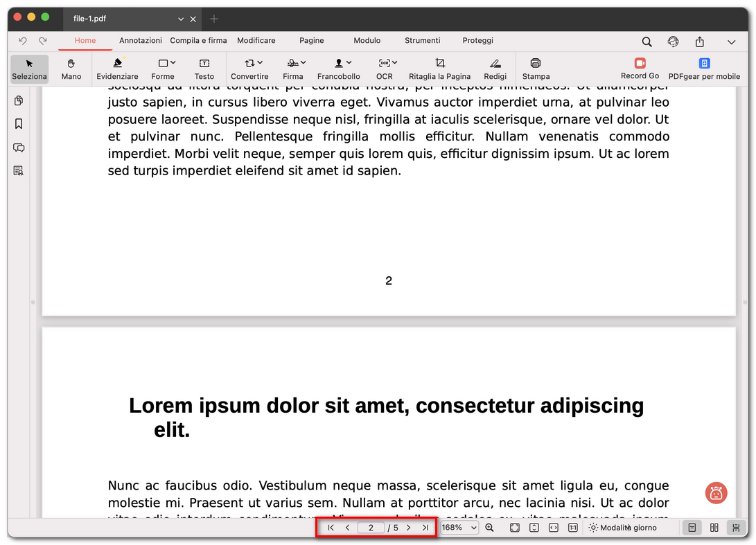Click Record Go button
The width and height of the screenshot is (756, 545).
pyautogui.click(x=640, y=69)
